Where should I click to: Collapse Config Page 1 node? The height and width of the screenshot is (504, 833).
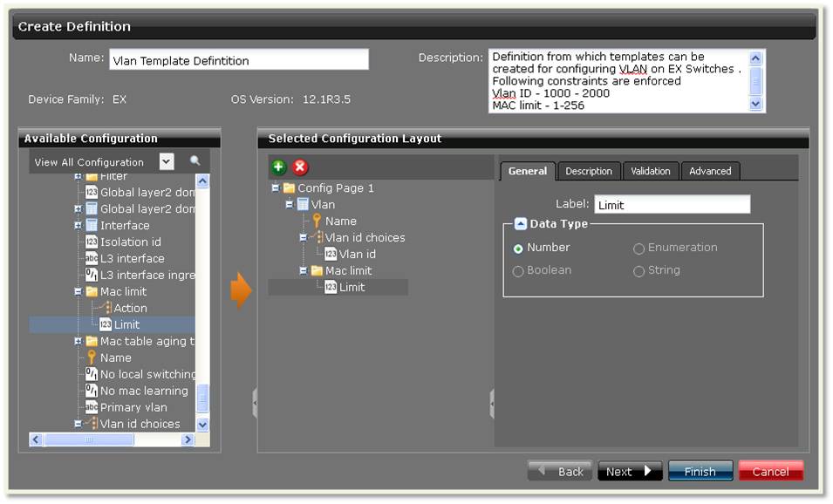point(275,188)
